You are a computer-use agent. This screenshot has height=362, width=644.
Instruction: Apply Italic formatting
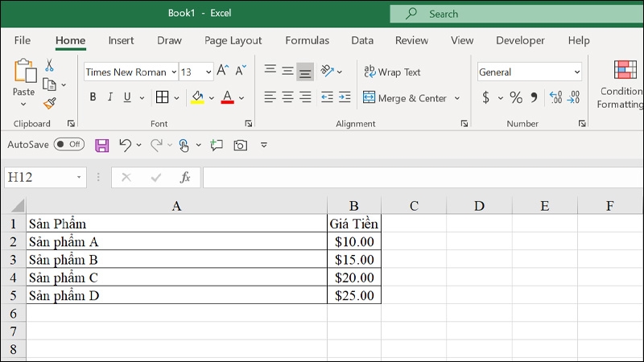(109, 97)
